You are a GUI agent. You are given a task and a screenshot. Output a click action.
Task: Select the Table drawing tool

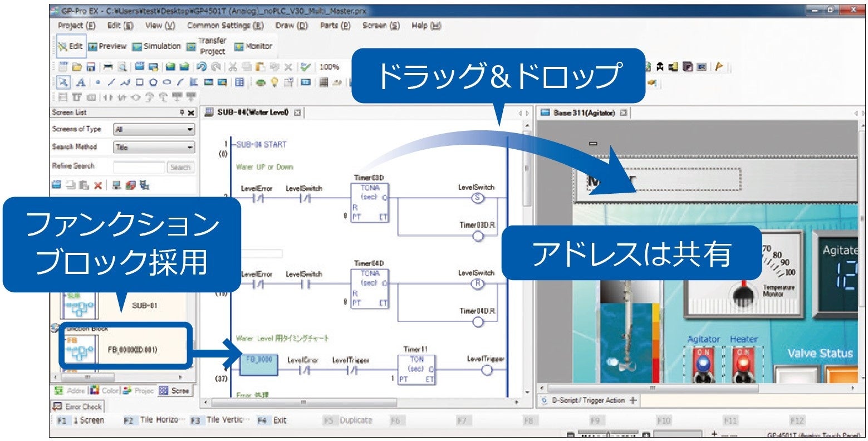pos(239,82)
